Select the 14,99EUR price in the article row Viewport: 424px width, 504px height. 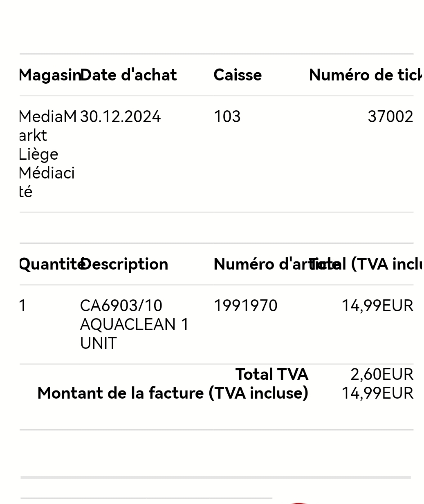coord(377,306)
